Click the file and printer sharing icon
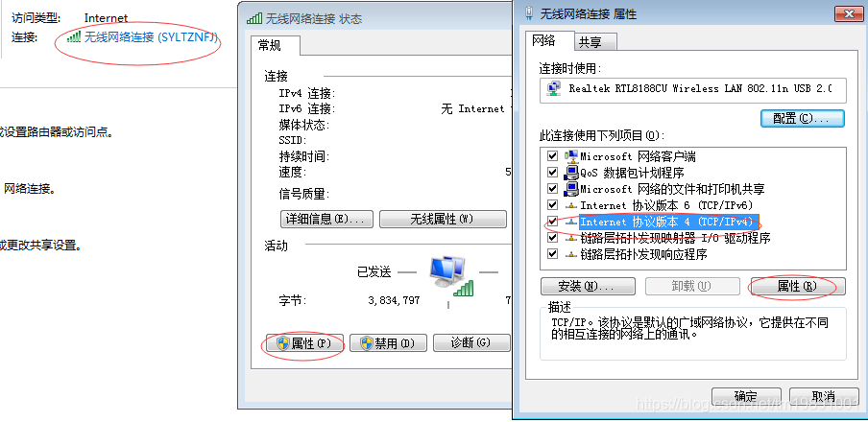Image resolution: width=868 pixels, height=422 pixels. [570, 189]
